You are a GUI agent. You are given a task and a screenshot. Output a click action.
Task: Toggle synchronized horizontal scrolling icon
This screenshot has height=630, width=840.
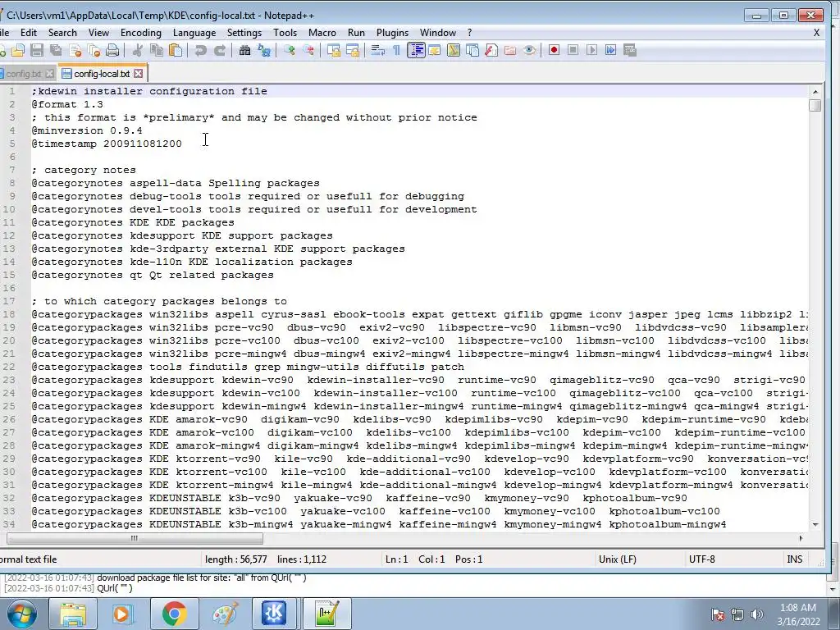pyautogui.click(x=353, y=50)
